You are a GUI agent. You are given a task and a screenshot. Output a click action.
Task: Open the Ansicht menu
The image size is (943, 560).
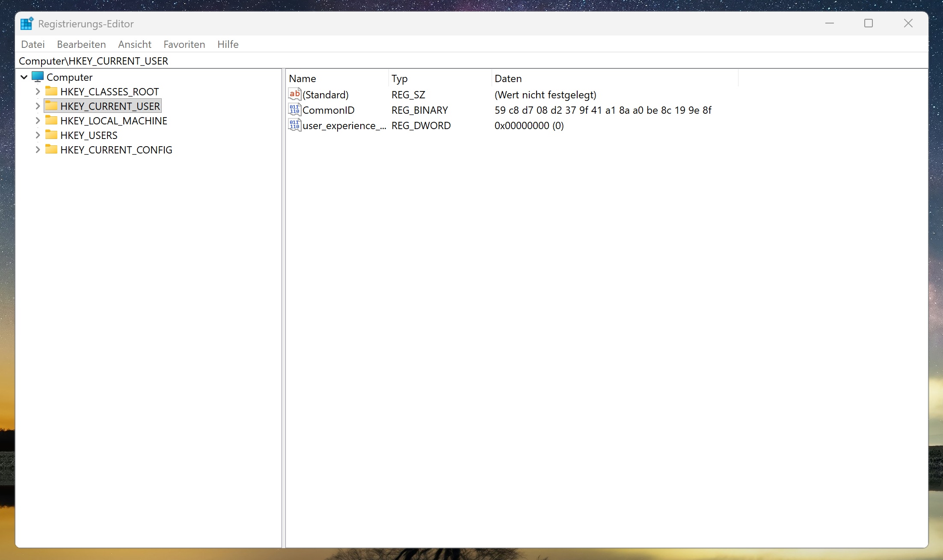(135, 44)
